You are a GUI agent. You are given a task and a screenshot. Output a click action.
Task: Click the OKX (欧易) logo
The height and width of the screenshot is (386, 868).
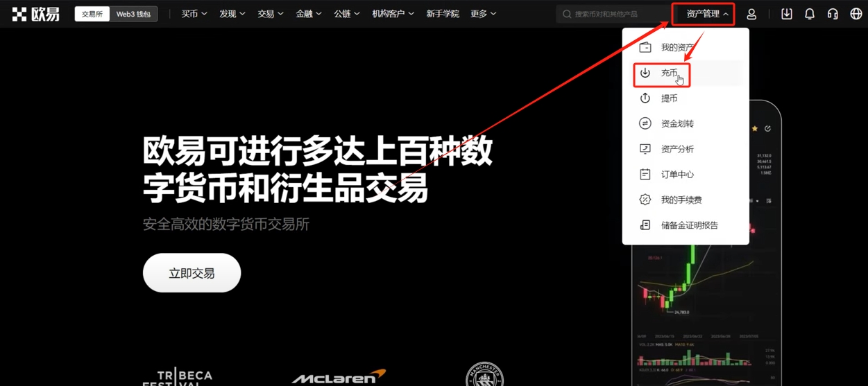(x=35, y=14)
